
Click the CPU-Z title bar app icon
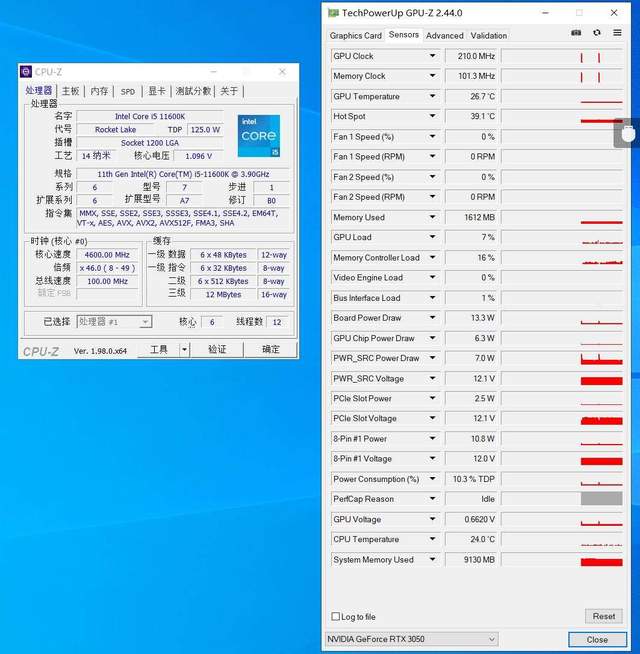pos(26,72)
